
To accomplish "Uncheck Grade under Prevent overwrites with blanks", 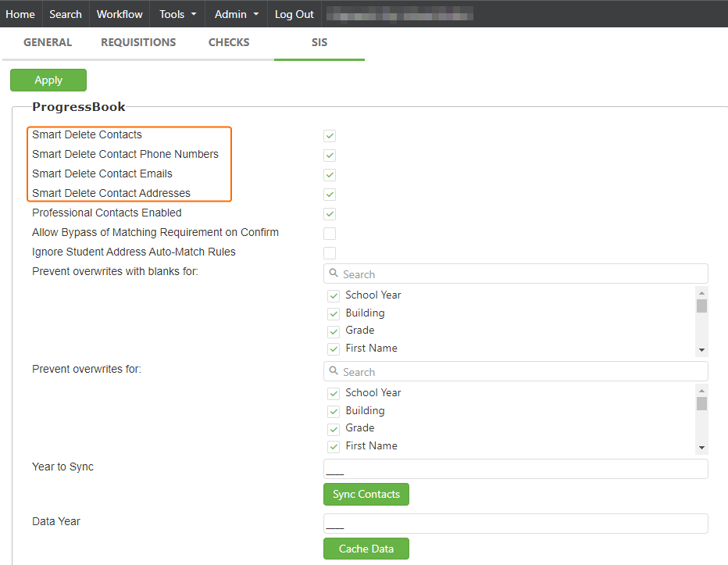I will pos(334,331).
